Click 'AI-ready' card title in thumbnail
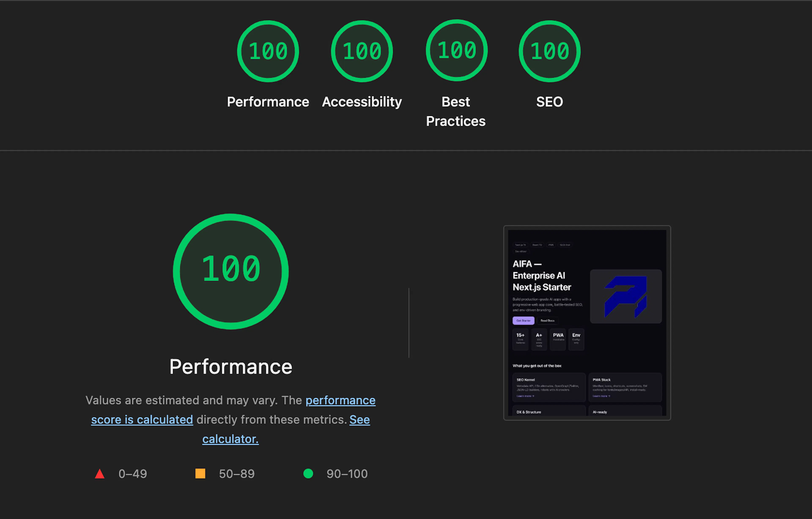 point(599,412)
